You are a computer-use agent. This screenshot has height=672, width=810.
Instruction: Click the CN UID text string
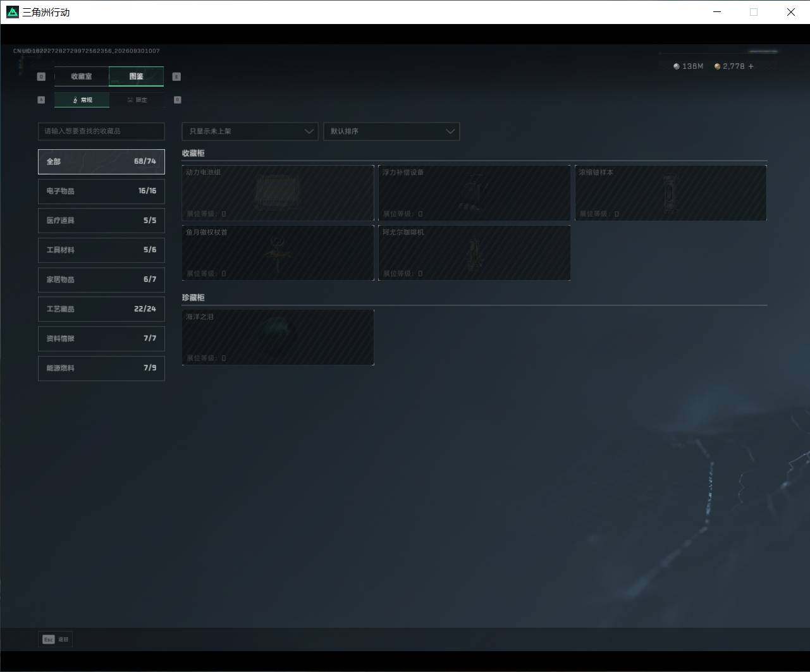click(x=87, y=51)
